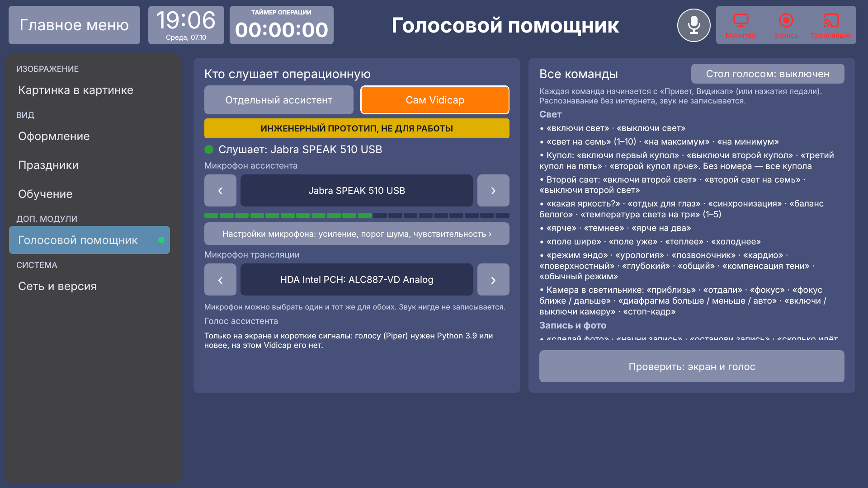The image size is (868, 488).
Task: Click the microphone voice-command icon
Action: (693, 25)
